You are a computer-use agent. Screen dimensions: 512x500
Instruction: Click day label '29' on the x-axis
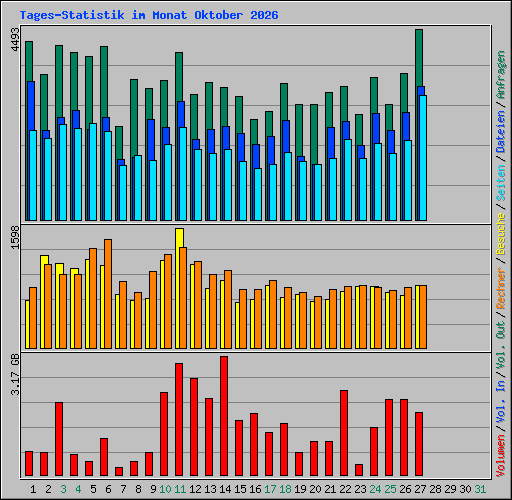[450, 489]
